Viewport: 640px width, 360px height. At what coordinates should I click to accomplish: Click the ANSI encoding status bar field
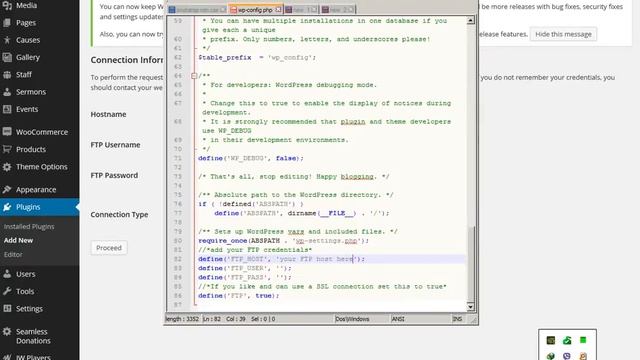click(x=398, y=319)
